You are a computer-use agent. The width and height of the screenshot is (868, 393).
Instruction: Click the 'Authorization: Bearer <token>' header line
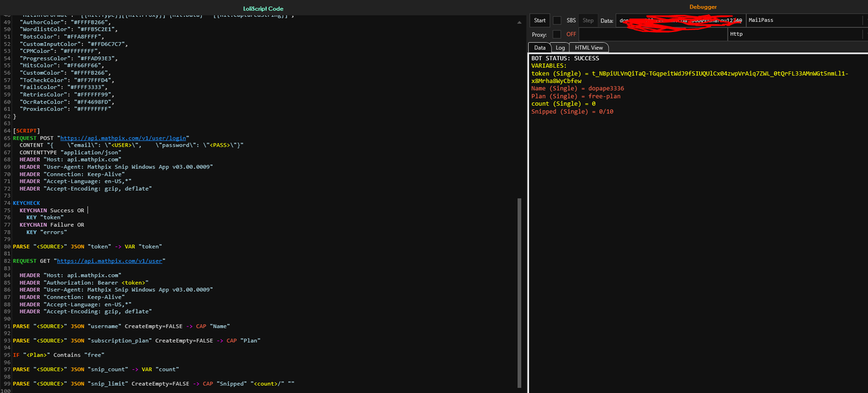84,282
